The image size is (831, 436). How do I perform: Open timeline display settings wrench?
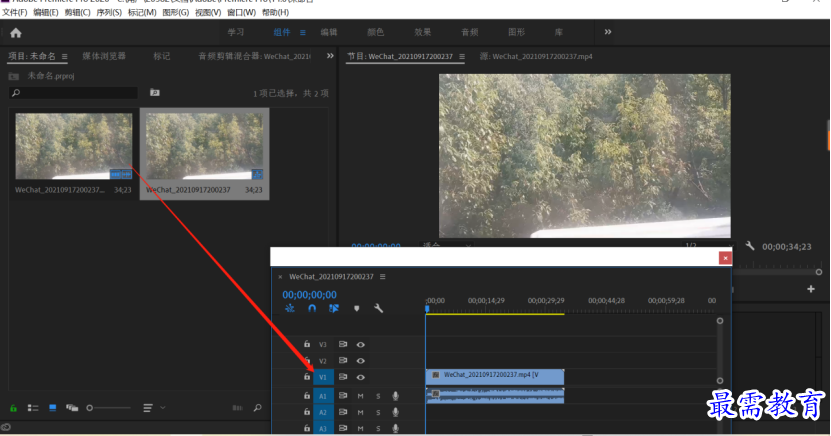pyautogui.click(x=378, y=308)
